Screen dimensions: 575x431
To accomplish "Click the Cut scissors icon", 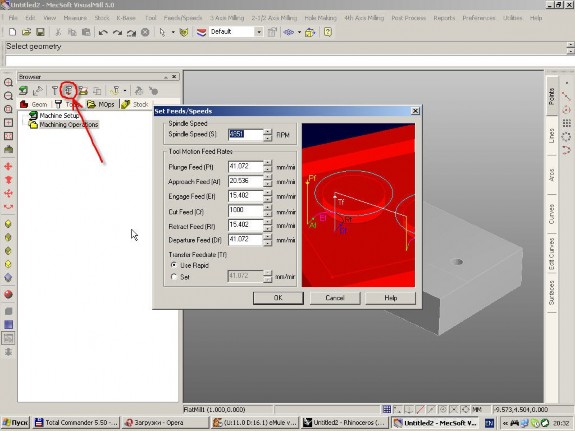I will 58,32.
